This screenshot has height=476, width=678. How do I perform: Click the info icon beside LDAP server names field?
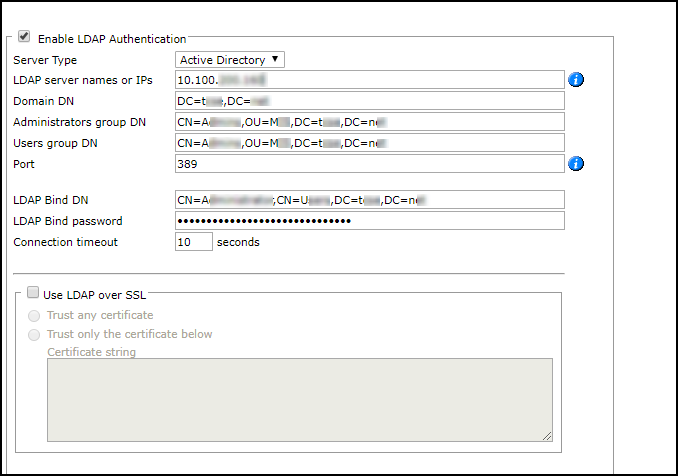click(x=576, y=80)
